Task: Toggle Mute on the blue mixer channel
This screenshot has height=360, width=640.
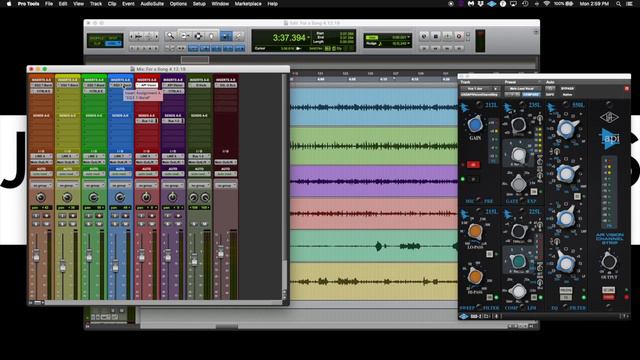Action: click(125, 224)
